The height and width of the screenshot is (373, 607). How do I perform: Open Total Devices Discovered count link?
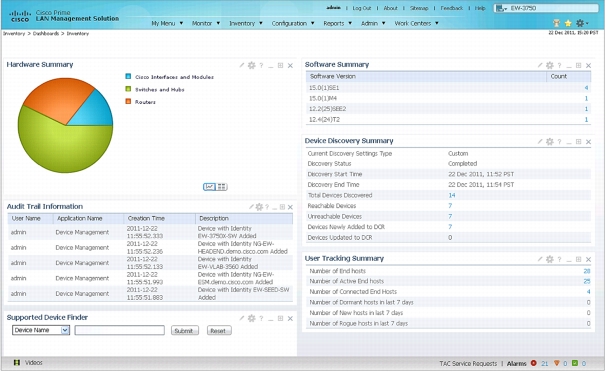[452, 195]
